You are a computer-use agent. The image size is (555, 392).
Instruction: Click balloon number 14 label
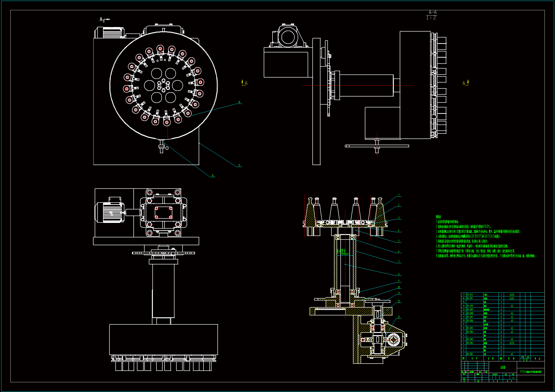pos(213,175)
